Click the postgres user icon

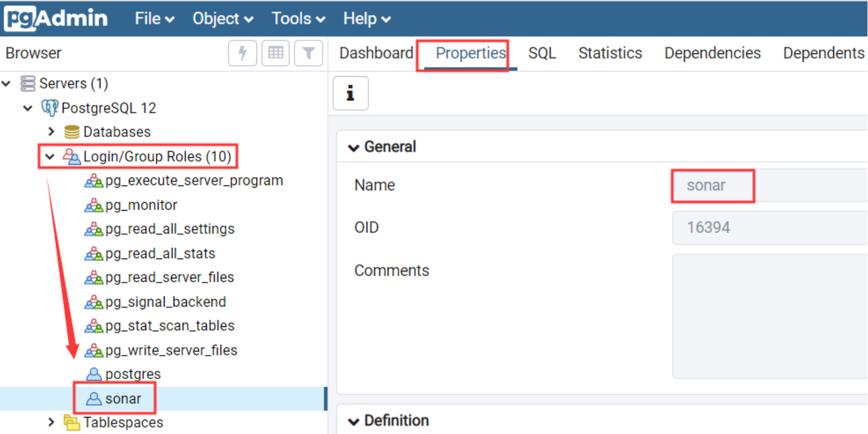click(93, 374)
